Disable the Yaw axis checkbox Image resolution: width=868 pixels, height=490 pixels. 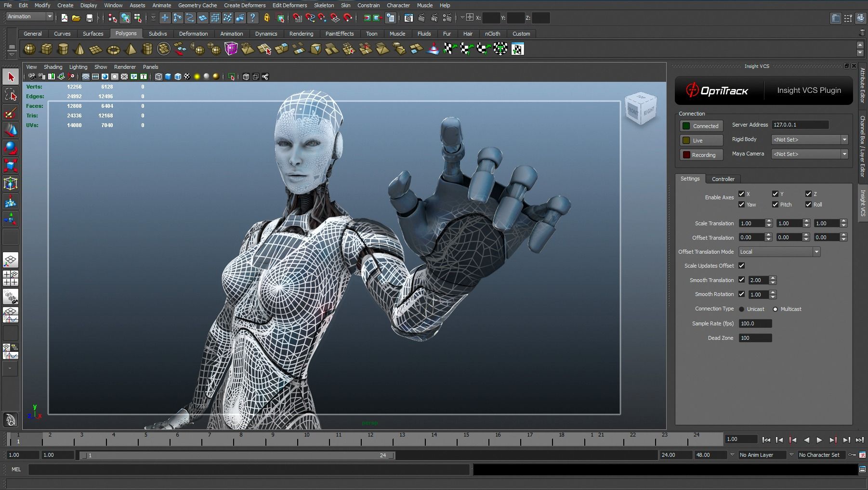click(741, 205)
